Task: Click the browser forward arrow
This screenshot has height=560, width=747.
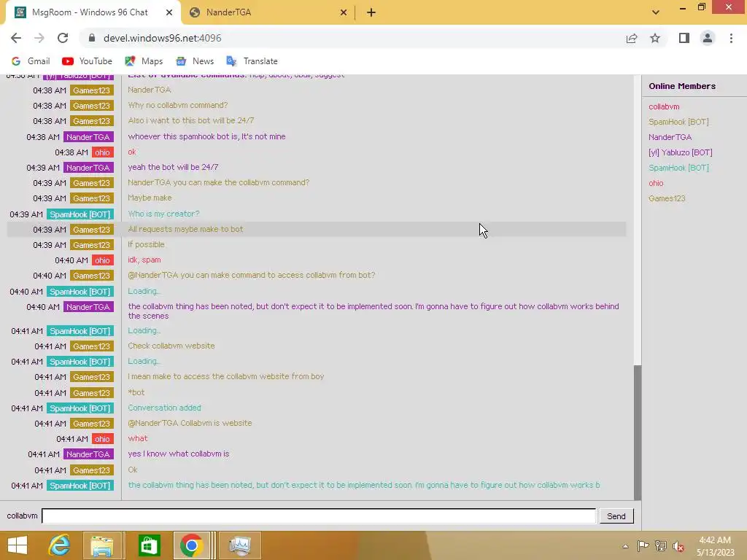Action: click(39, 38)
